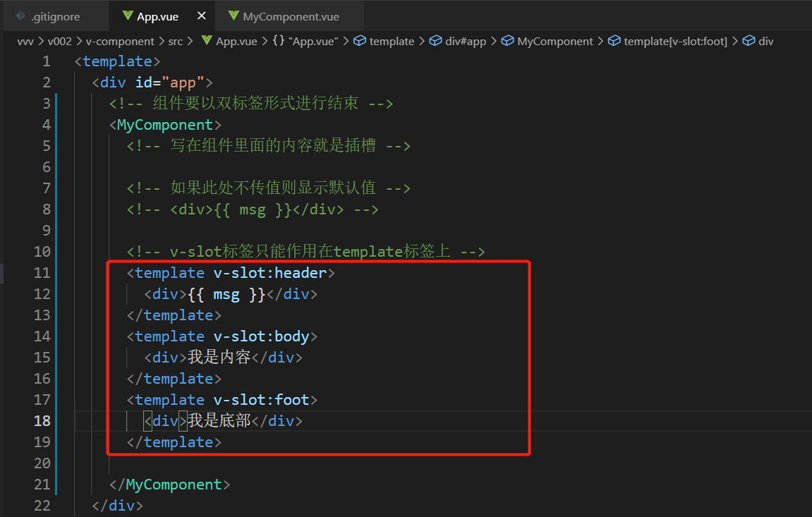Click closing /template tag on line 19
Image resolution: width=812 pixels, height=517 pixels.
tap(174, 442)
